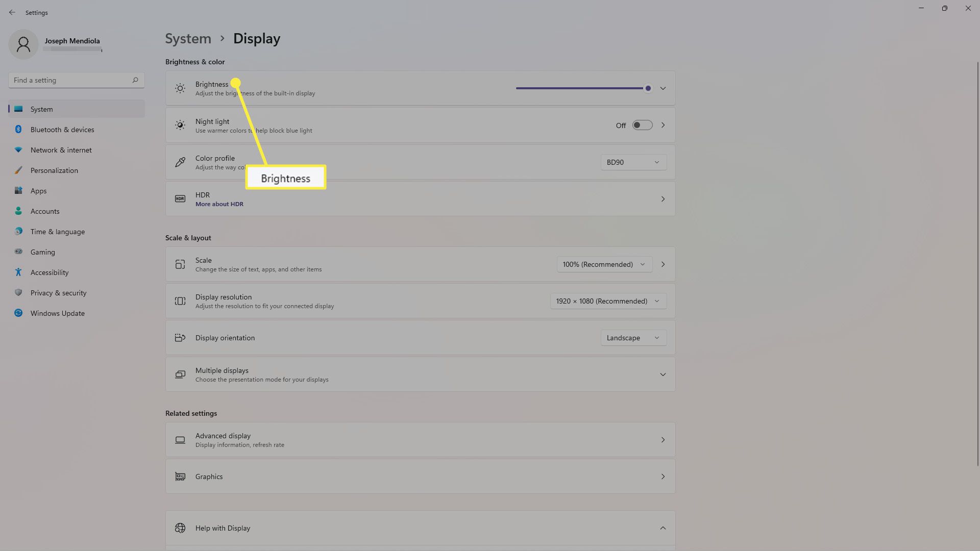Open the Landscape orientation dropdown
980x551 pixels.
click(633, 338)
